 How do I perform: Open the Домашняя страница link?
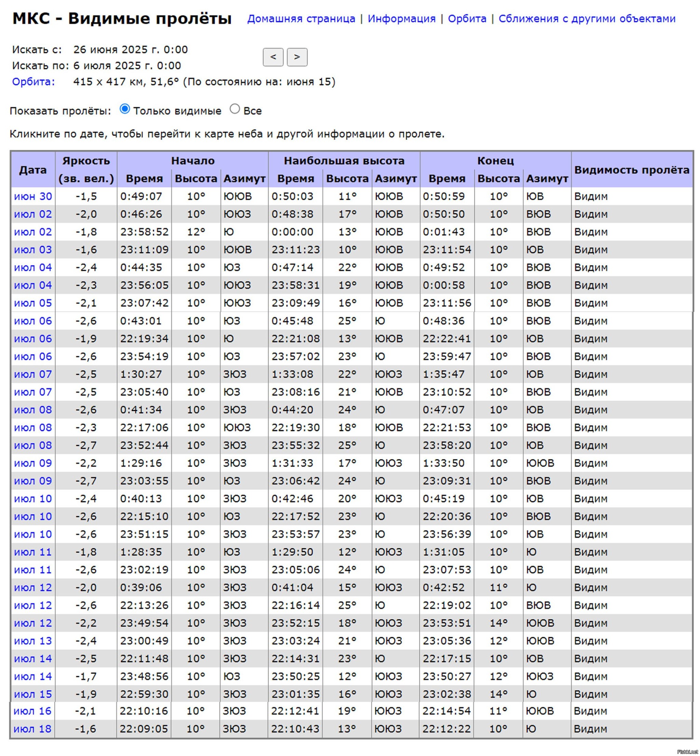point(301,18)
